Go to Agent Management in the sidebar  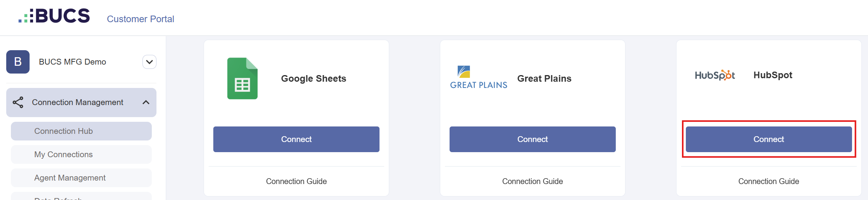(x=81, y=178)
